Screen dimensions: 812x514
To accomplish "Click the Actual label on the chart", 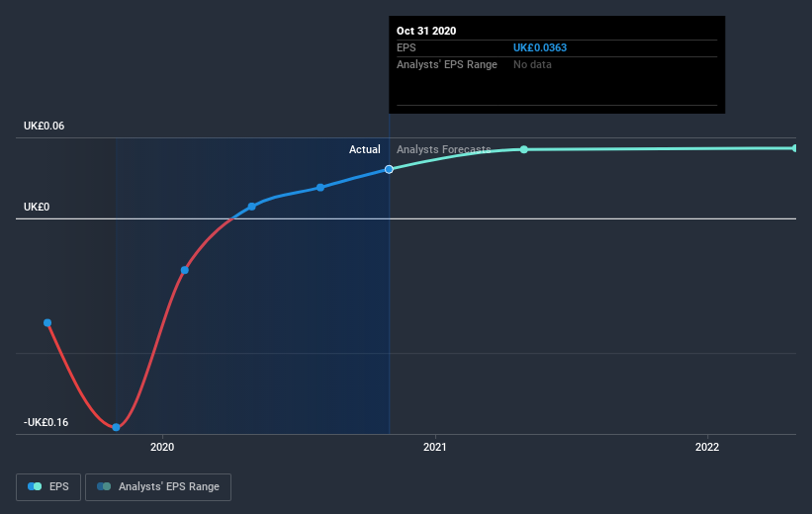I will point(365,149).
